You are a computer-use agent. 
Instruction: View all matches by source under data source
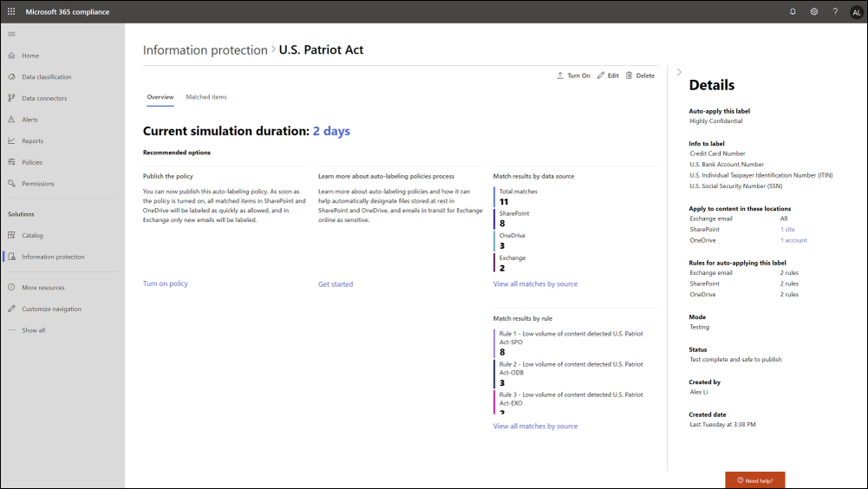coord(535,284)
